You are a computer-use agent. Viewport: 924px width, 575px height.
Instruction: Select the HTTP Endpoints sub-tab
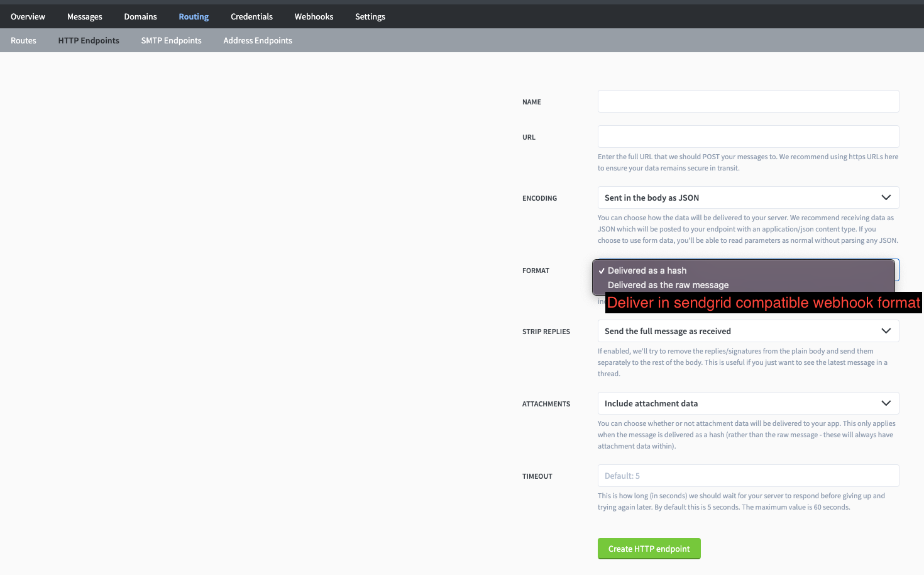(89, 40)
